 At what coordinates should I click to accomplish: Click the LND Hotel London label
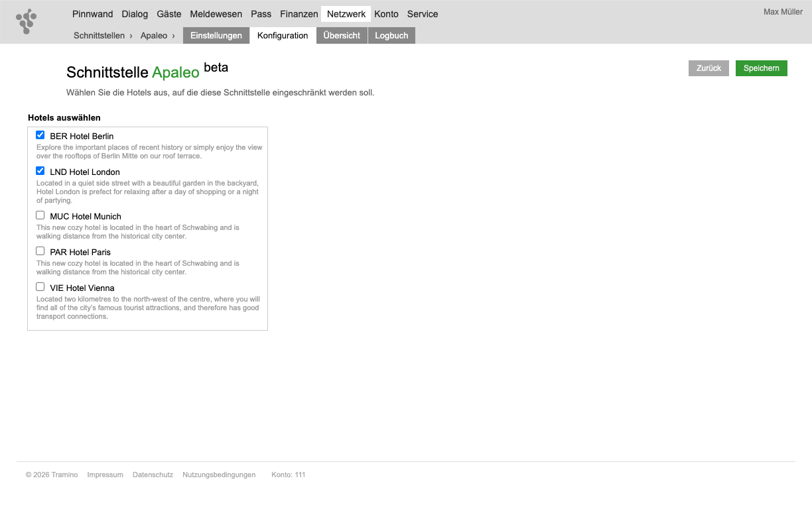(x=85, y=172)
